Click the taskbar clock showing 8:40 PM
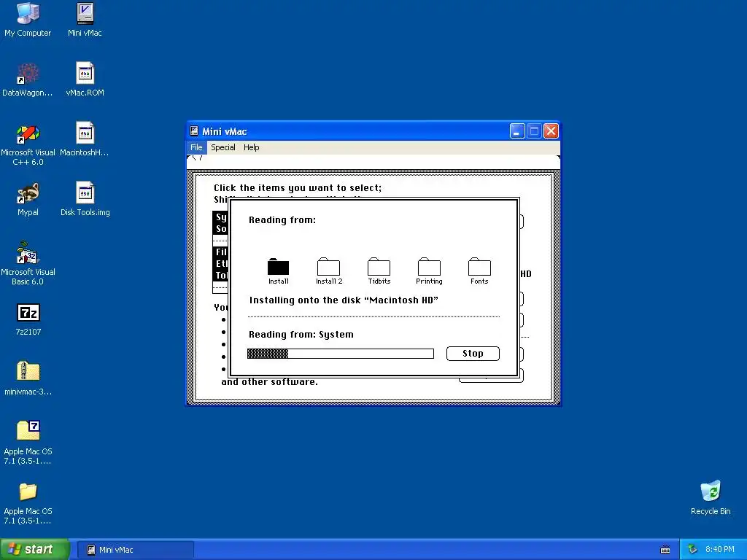The image size is (747, 560). click(719, 550)
